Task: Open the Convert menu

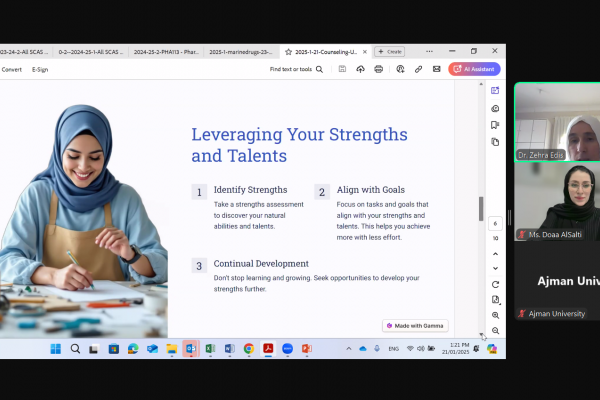Action: tap(12, 69)
